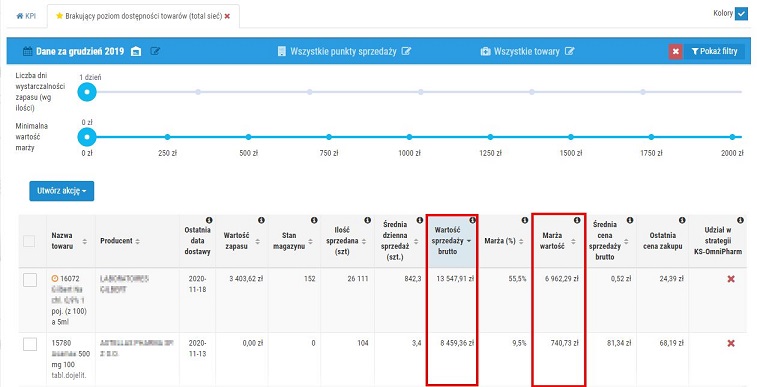Screen dimensions: 757x387
Task: Click the orange clock icon by 16072
Action: coord(55,278)
